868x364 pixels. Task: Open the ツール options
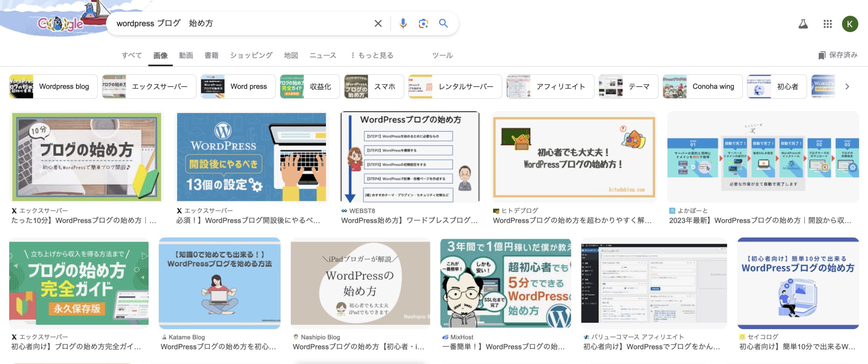tap(442, 55)
